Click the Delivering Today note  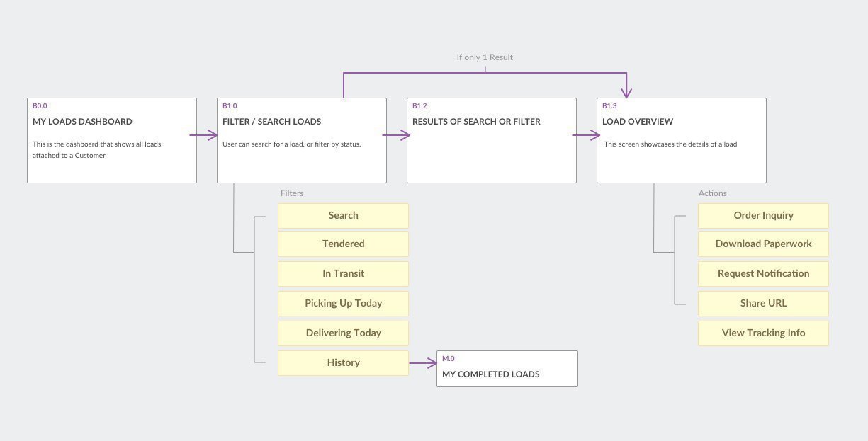[343, 333]
